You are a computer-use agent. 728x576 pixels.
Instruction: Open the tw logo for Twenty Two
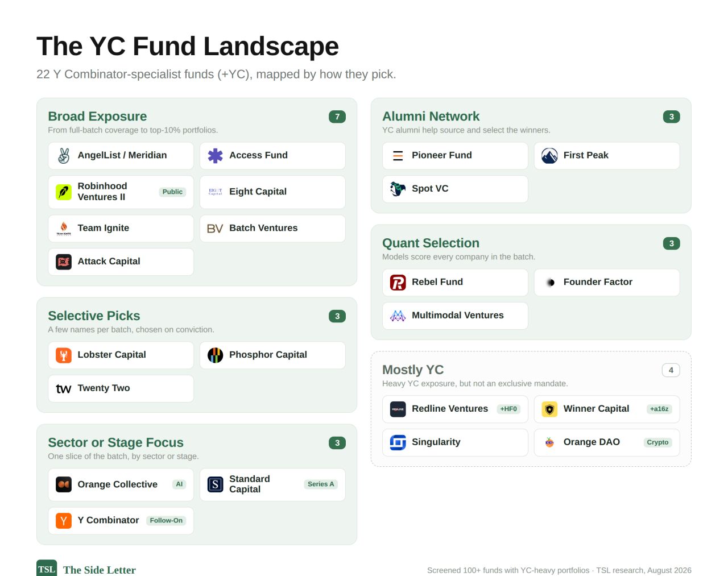pos(64,389)
